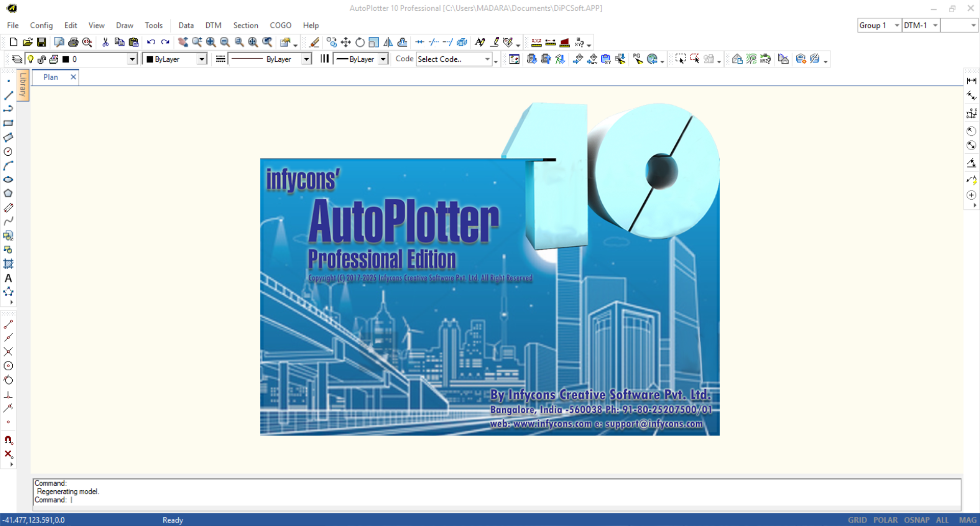Click the Copy icon
The height and width of the screenshot is (526, 980).
coord(119,42)
